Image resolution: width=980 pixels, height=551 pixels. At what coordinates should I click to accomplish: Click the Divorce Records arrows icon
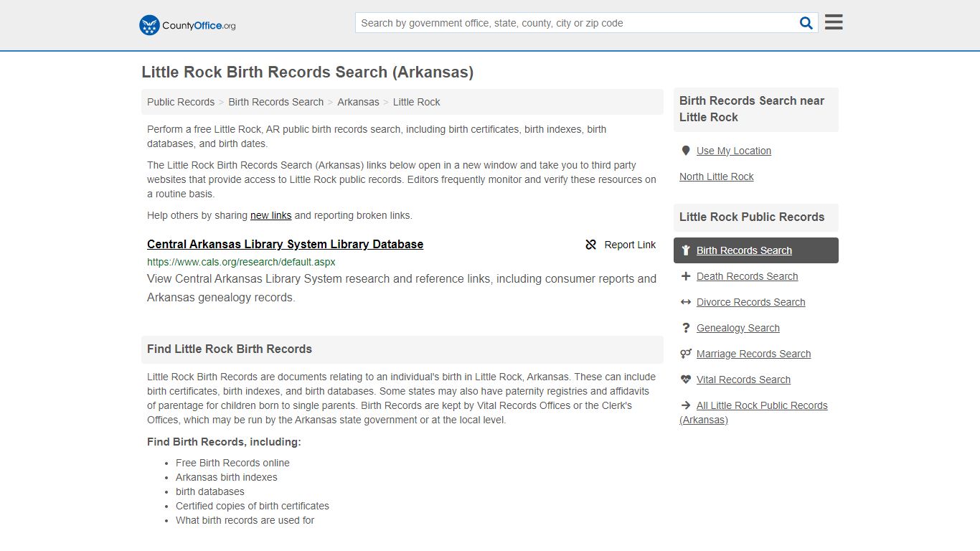coord(686,302)
